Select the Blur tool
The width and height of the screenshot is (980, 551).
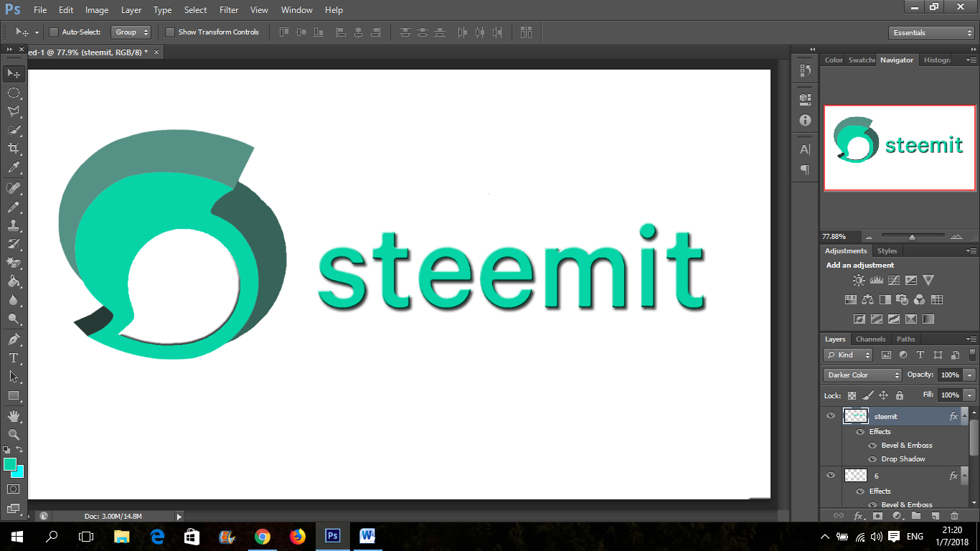click(14, 300)
